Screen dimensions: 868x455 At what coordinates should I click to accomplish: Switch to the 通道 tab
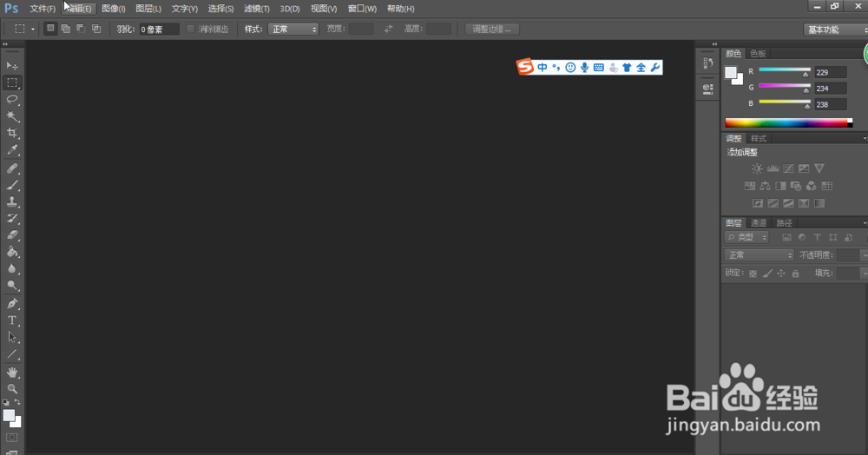(759, 223)
